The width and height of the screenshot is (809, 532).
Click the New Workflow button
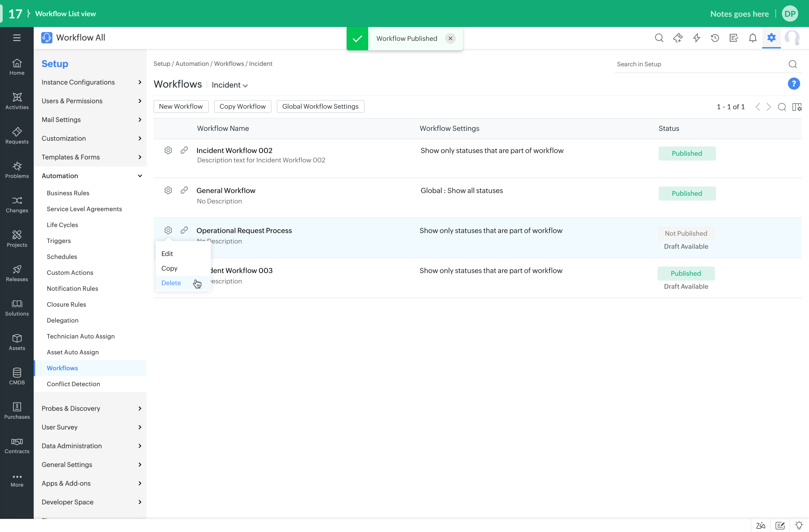tap(181, 107)
